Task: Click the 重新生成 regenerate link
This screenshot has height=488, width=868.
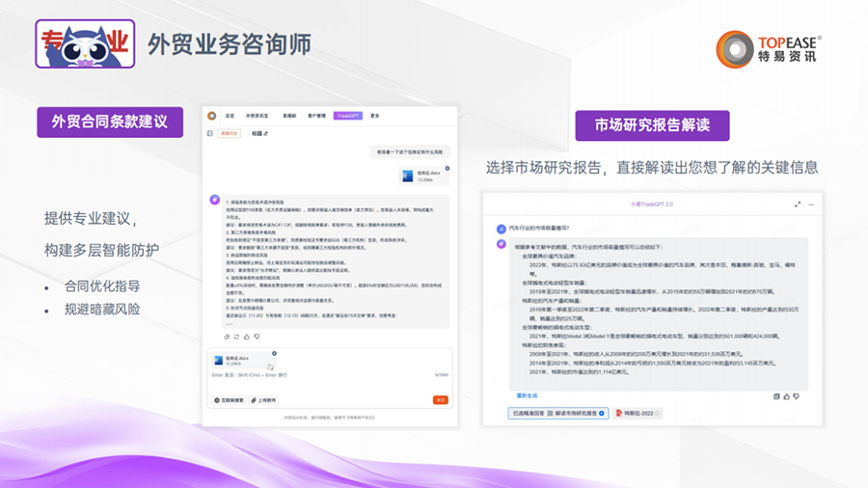Action: [529, 395]
